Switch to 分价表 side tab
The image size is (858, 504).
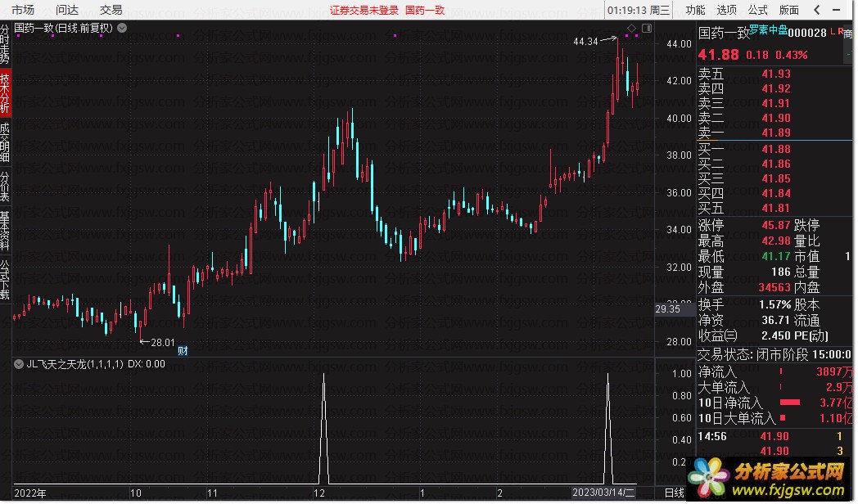coord(5,186)
